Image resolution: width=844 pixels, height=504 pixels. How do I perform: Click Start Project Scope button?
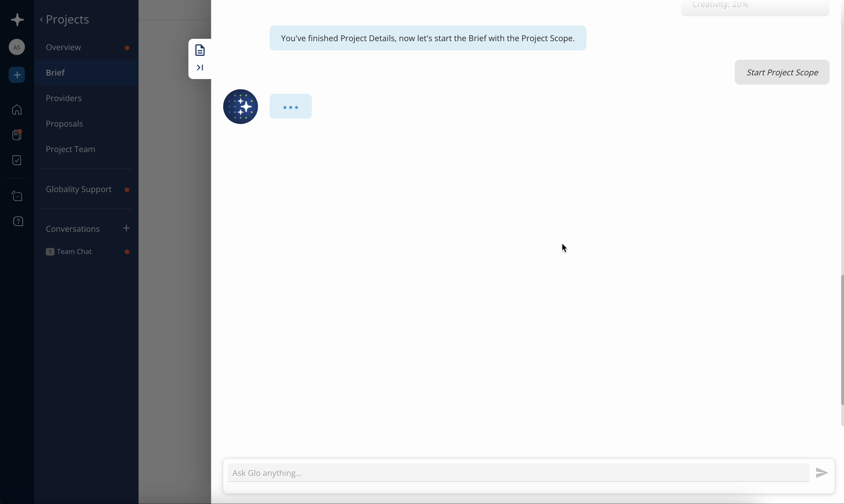[782, 72]
